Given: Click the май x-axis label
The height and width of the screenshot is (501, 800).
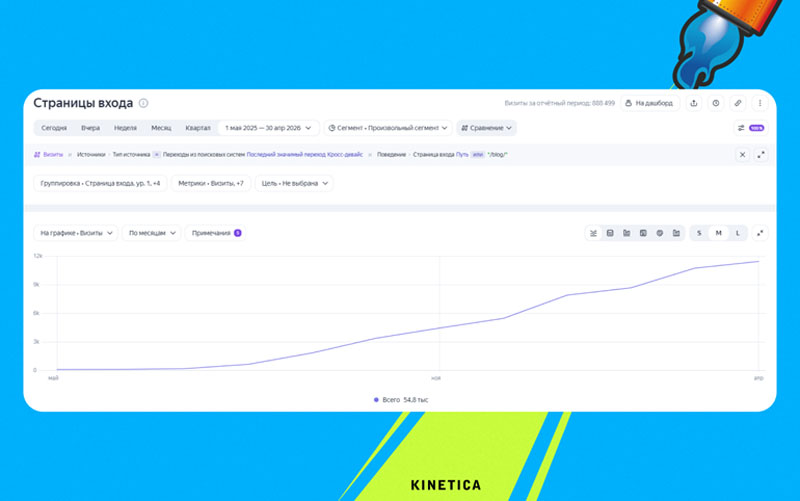Looking at the screenshot, I should [x=53, y=378].
